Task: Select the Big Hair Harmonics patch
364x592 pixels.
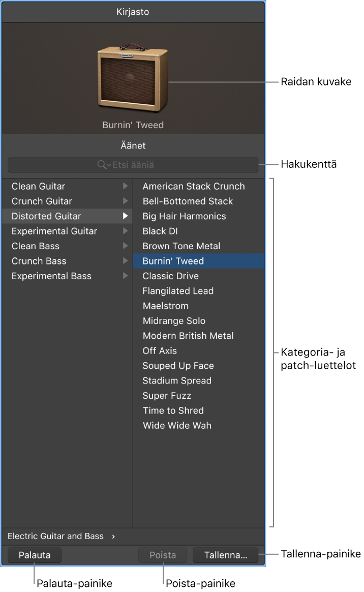Action: coord(184,216)
